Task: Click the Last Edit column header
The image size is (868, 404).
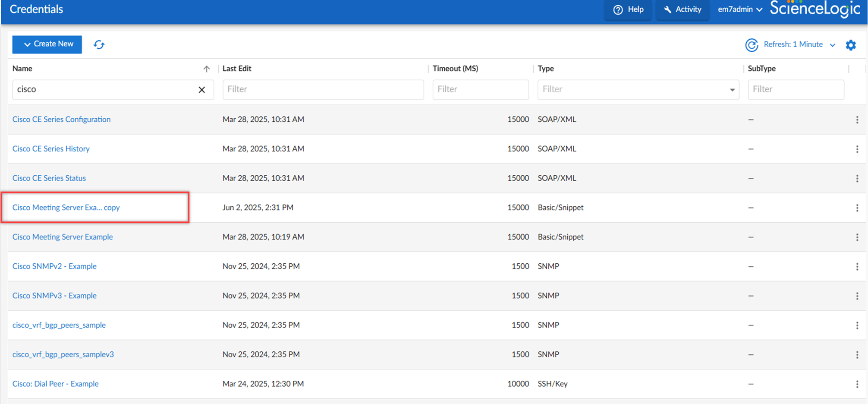Action: (237, 68)
